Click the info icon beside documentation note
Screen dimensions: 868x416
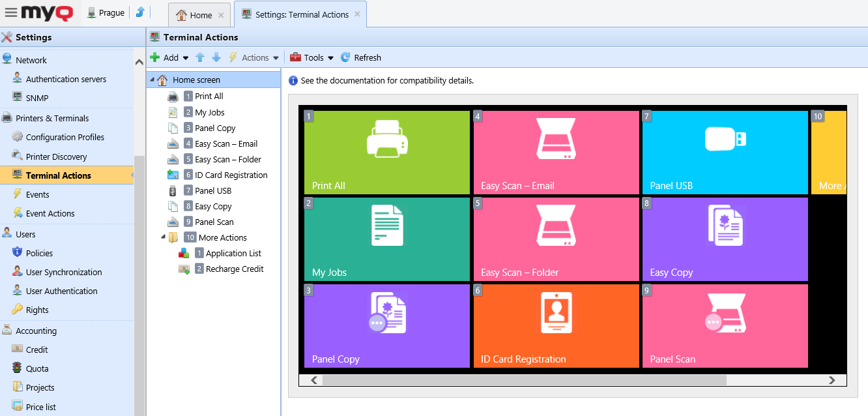pos(293,81)
